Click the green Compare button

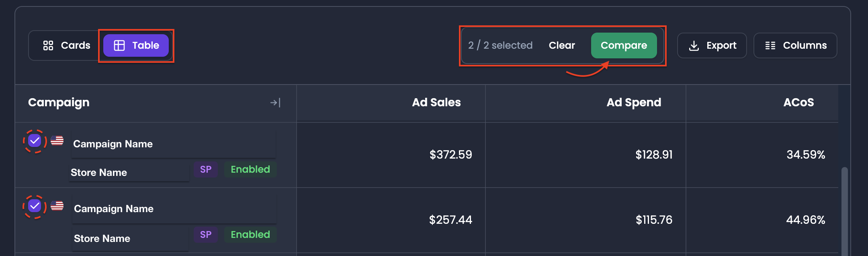624,45
